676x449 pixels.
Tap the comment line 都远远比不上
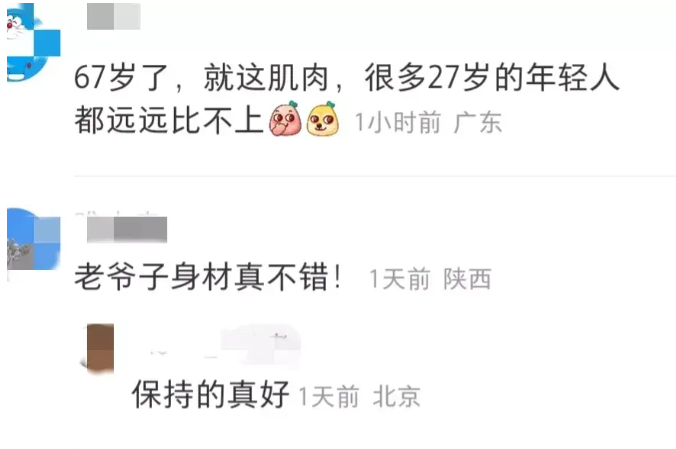coord(169,120)
